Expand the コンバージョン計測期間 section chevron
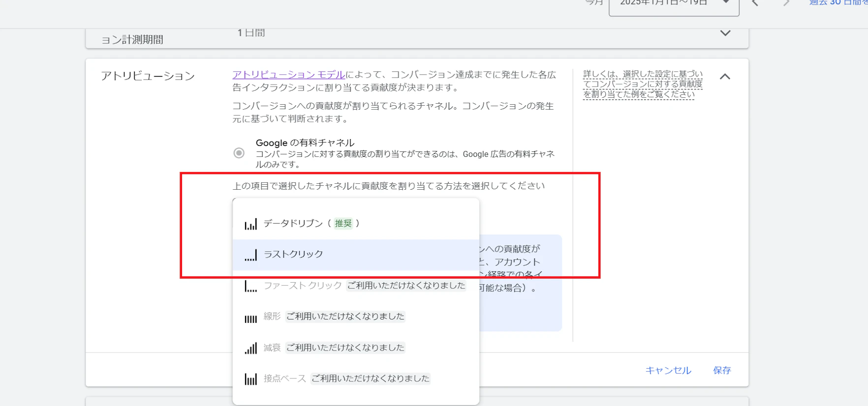Screen dimensions: 868x406 click(x=725, y=33)
